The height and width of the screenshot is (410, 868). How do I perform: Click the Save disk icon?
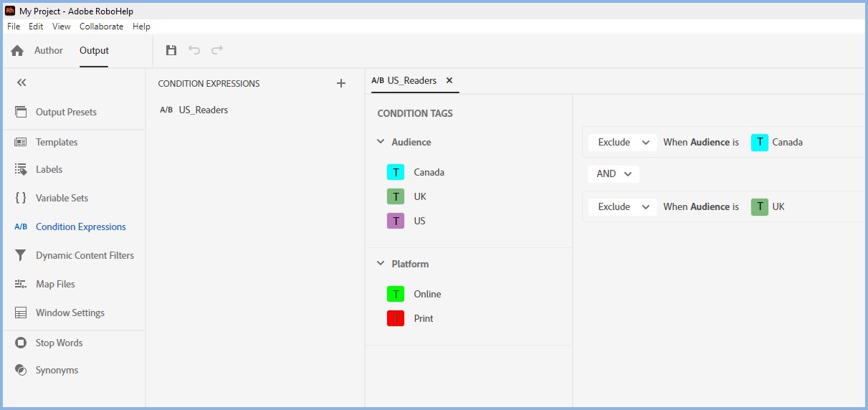tap(171, 50)
